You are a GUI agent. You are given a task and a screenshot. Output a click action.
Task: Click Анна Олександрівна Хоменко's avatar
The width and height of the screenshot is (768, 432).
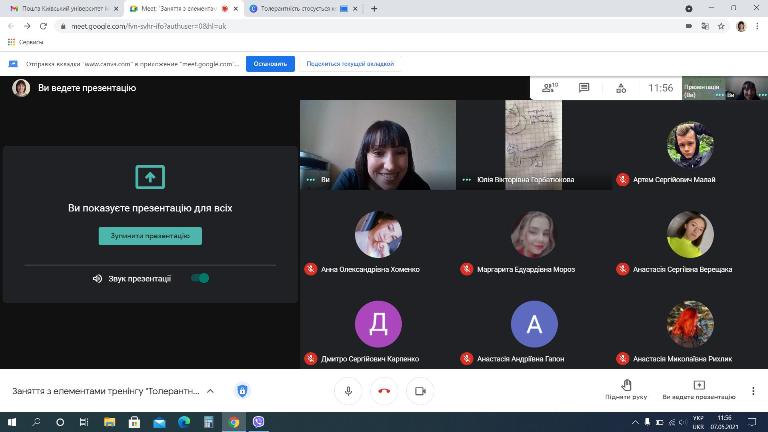pyautogui.click(x=378, y=235)
